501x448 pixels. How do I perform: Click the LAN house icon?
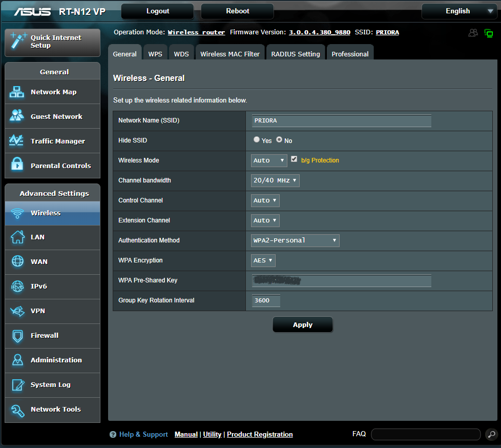click(17, 237)
